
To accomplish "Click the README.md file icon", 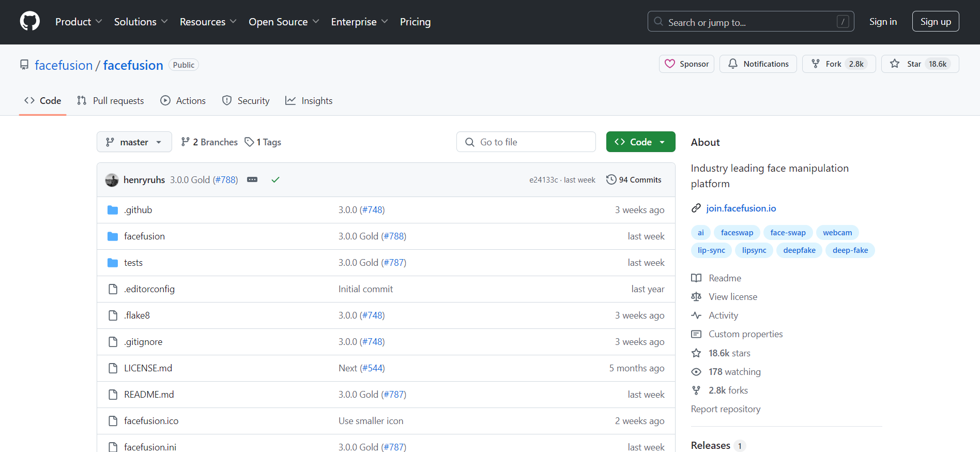I will click(x=113, y=394).
